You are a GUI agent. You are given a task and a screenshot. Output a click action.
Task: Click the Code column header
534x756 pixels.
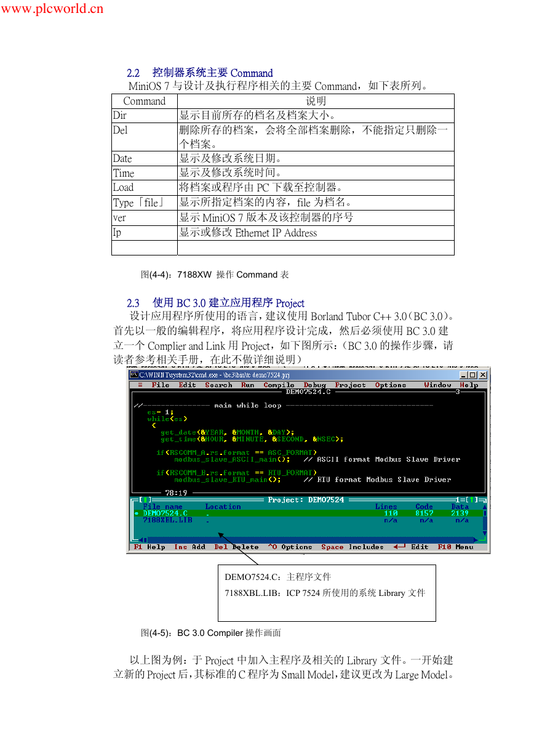pyautogui.click(x=424, y=507)
